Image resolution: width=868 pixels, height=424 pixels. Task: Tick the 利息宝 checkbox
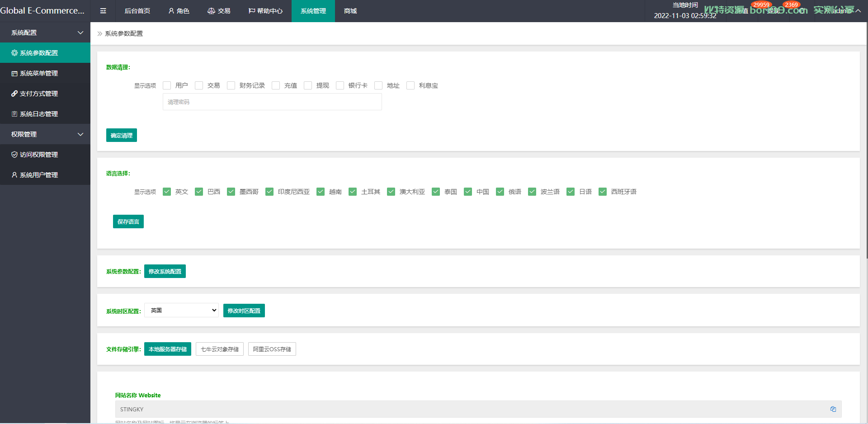[410, 85]
